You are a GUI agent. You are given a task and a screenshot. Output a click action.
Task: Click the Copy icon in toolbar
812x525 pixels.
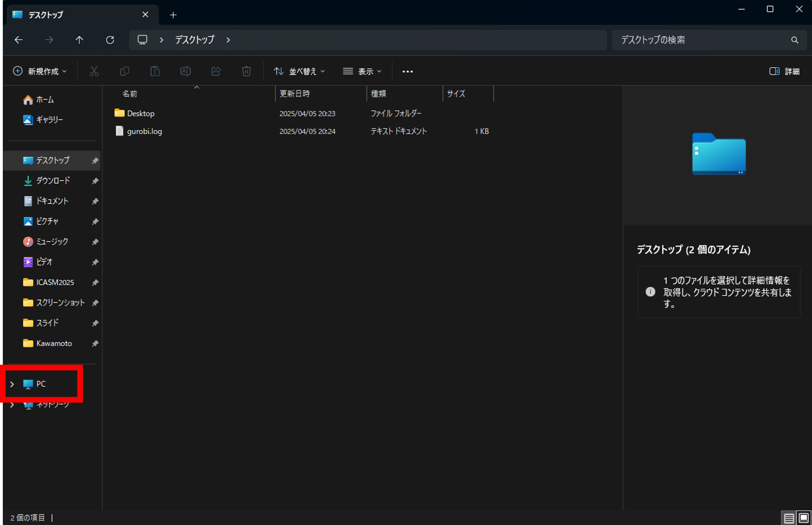pos(124,71)
